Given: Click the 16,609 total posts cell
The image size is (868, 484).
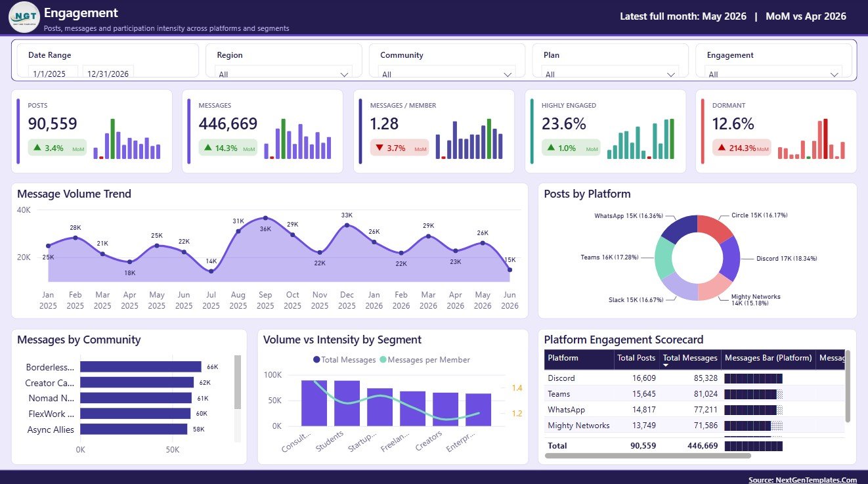Looking at the screenshot, I should pyautogui.click(x=643, y=378).
